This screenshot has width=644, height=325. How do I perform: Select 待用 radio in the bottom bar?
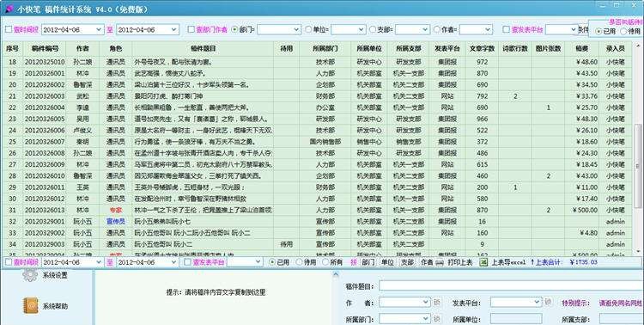tap(299, 262)
